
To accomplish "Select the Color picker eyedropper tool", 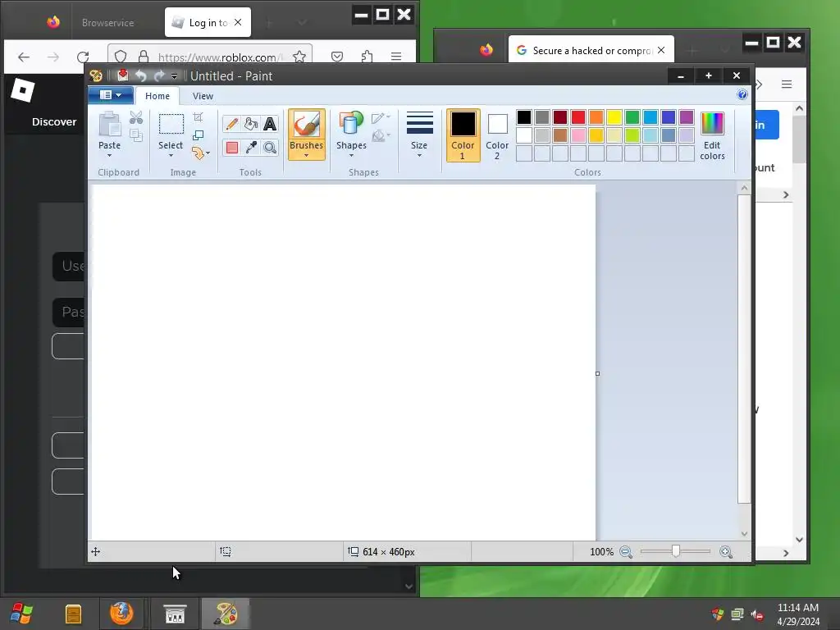I will click(251, 148).
